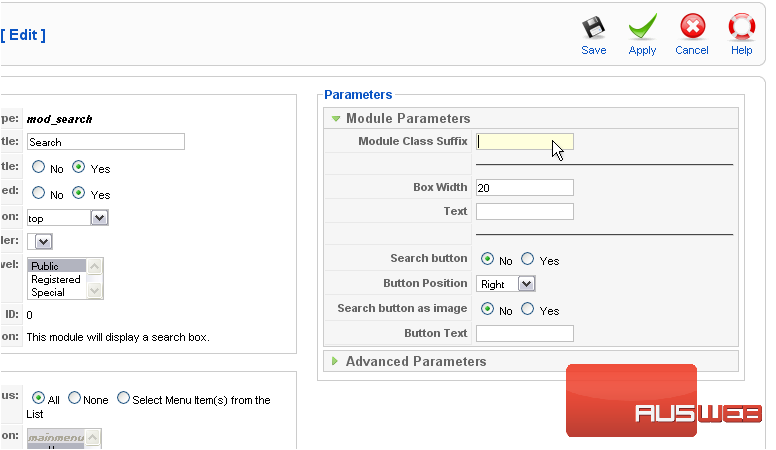776x450 pixels.
Task: Select No for Search button as image
Action: pyautogui.click(x=487, y=310)
